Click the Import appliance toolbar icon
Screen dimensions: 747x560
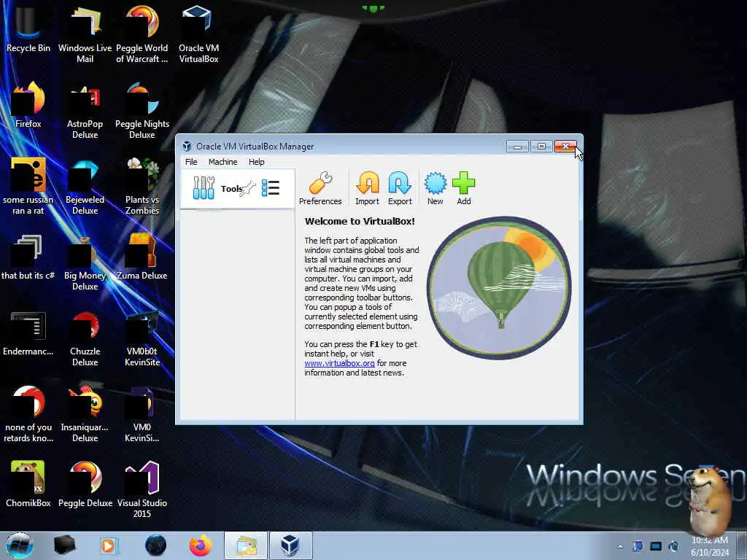pos(368,189)
